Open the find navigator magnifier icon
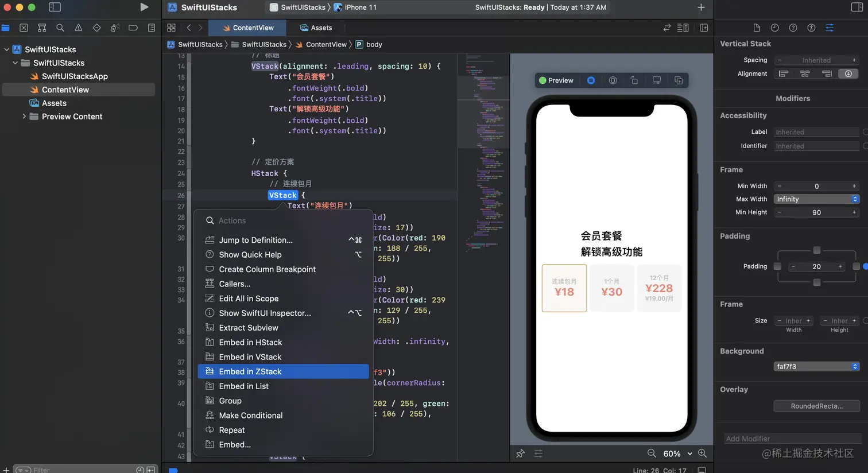The image size is (868, 473). click(x=60, y=28)
